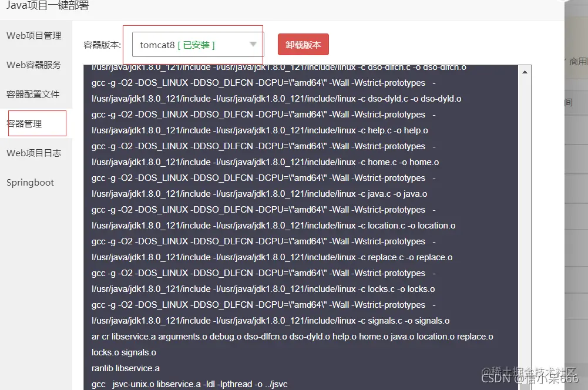Expand the tomcat8 container version dropdown
The image size is (588, 390).
point(198,45)
